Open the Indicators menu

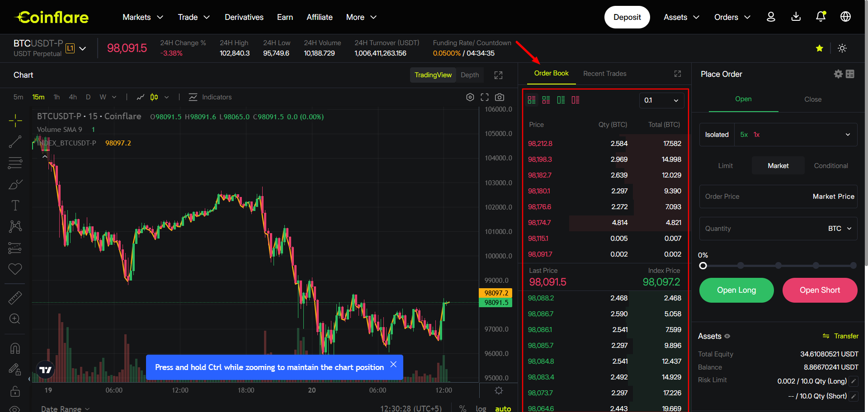(x=210, y=97)
